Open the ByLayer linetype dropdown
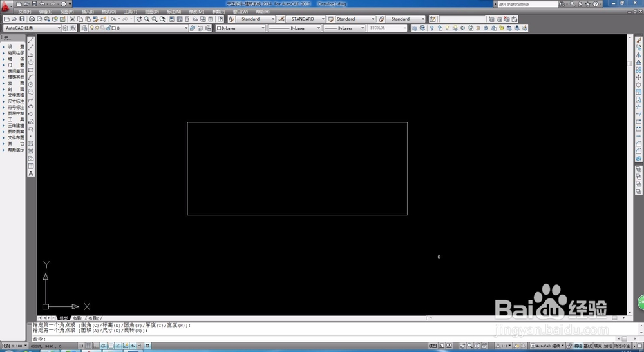Viewport: 644px width, 352px height. click(294, 28)
